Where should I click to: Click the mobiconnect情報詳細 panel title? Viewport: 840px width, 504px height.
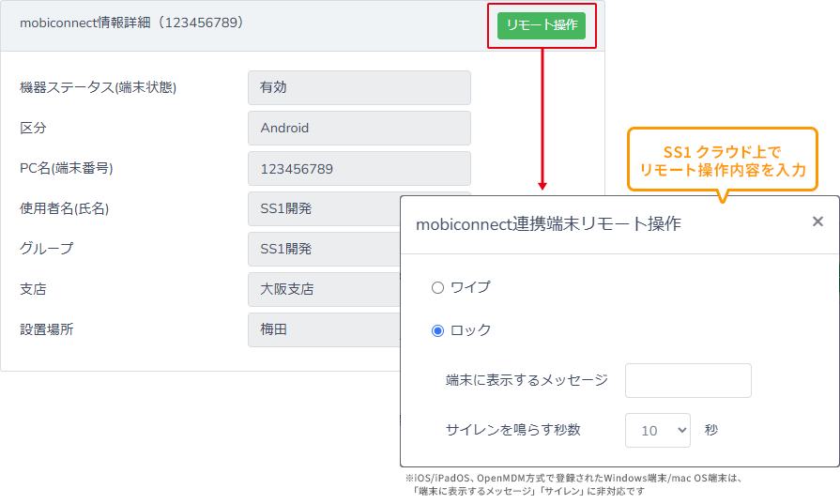tap(131, 23)
